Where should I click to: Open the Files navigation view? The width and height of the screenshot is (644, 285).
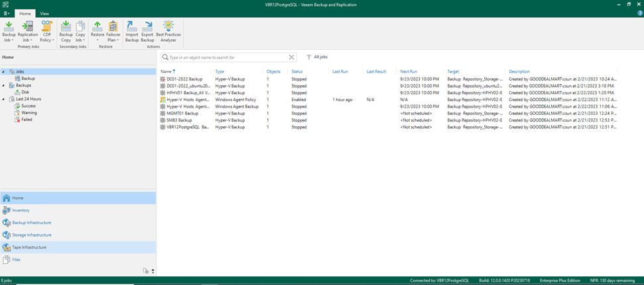78,260
